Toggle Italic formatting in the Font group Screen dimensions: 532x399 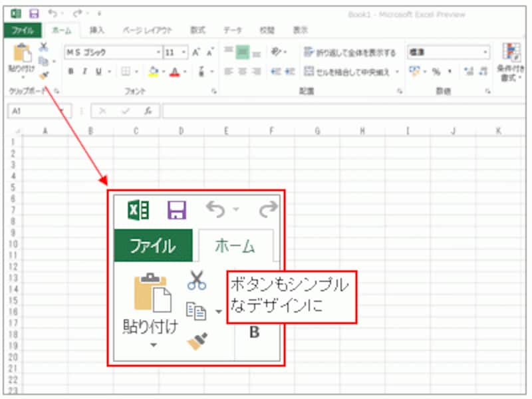click(85, 72)
